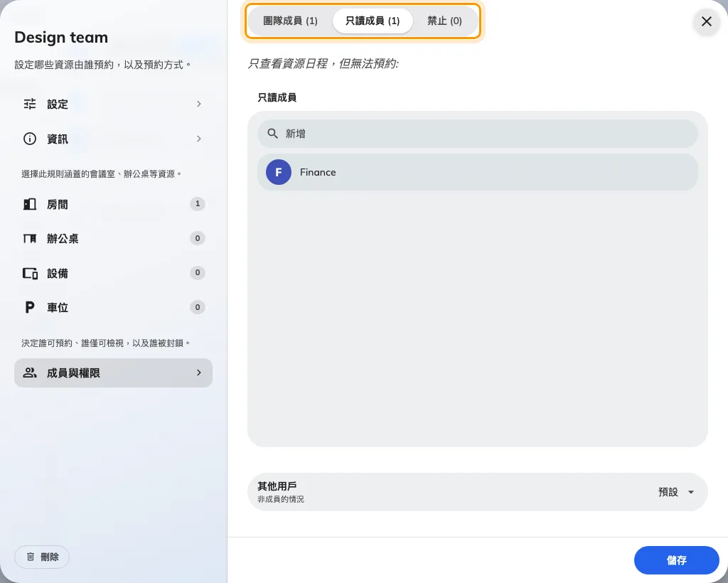Open the 禁止 (0) tab
This screenshot has width=728, height=583.
pyautogui.click(x=444, y=21)
